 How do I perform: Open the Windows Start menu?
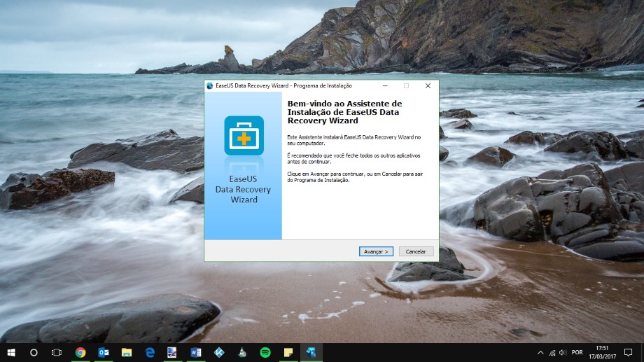tap(11, 352)
